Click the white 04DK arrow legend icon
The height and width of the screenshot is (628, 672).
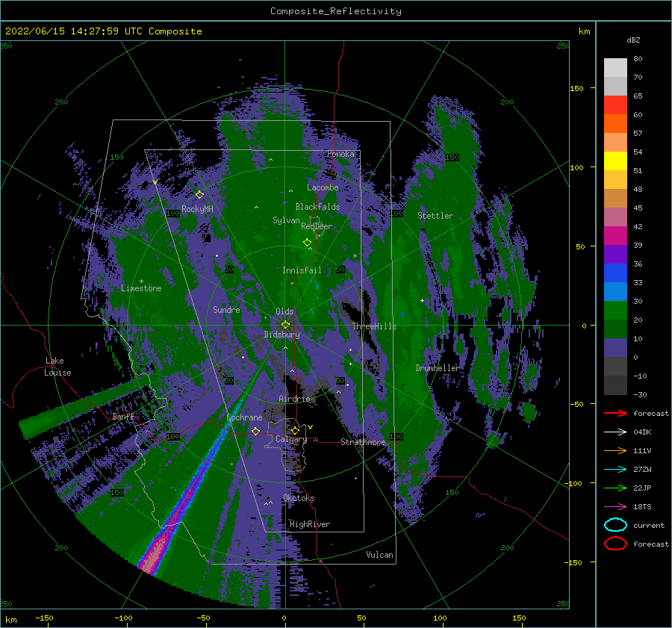[x=615, y=432]
